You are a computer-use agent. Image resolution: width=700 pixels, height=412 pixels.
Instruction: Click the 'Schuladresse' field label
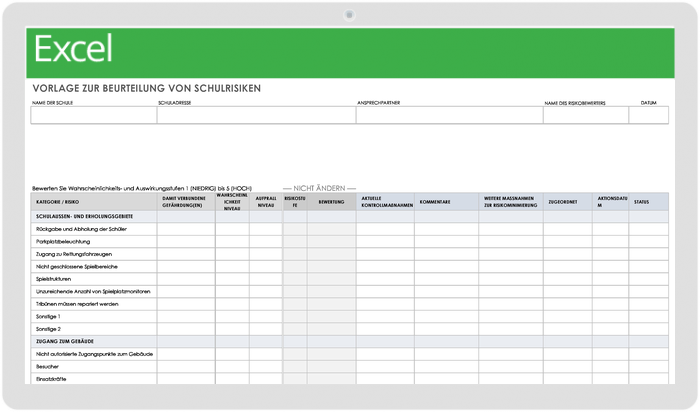pos(175,103)
